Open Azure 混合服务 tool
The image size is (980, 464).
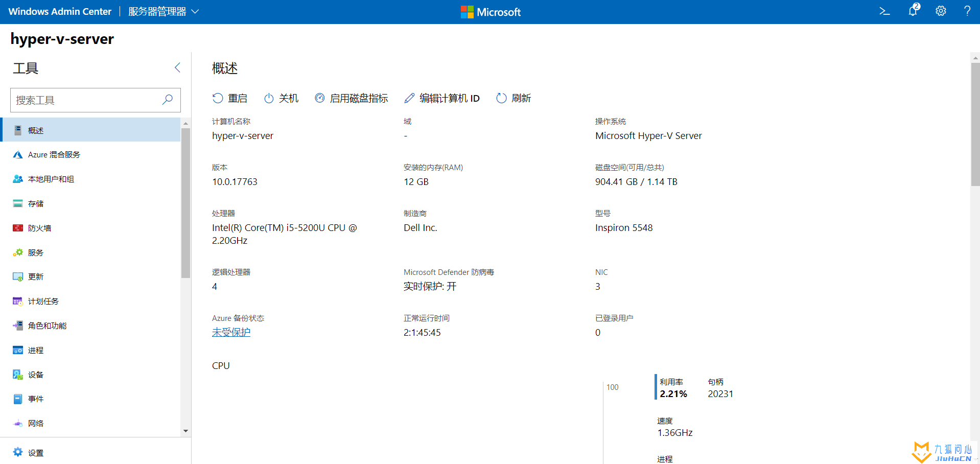(x=91, y=155)
